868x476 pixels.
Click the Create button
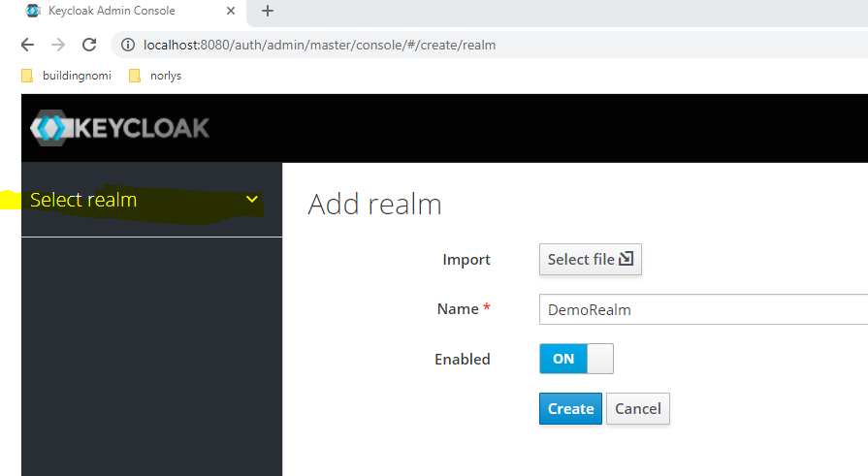point(570,409)
